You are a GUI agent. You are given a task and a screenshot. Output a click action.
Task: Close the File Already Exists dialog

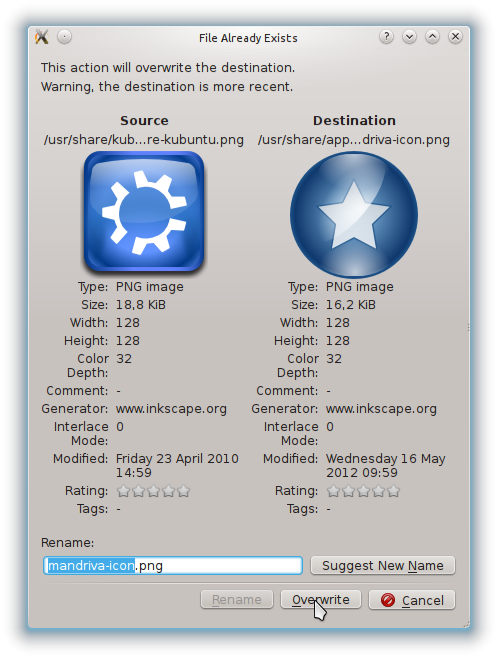(x=456, y=37)
